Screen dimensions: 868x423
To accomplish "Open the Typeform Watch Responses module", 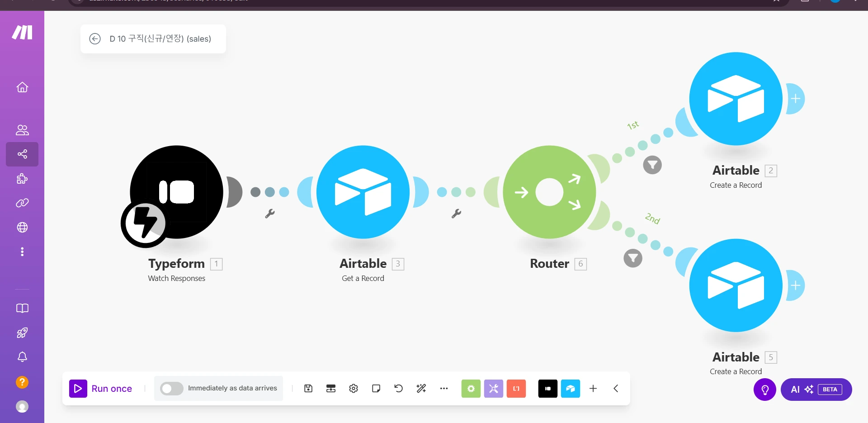I will tap(176, 192).
